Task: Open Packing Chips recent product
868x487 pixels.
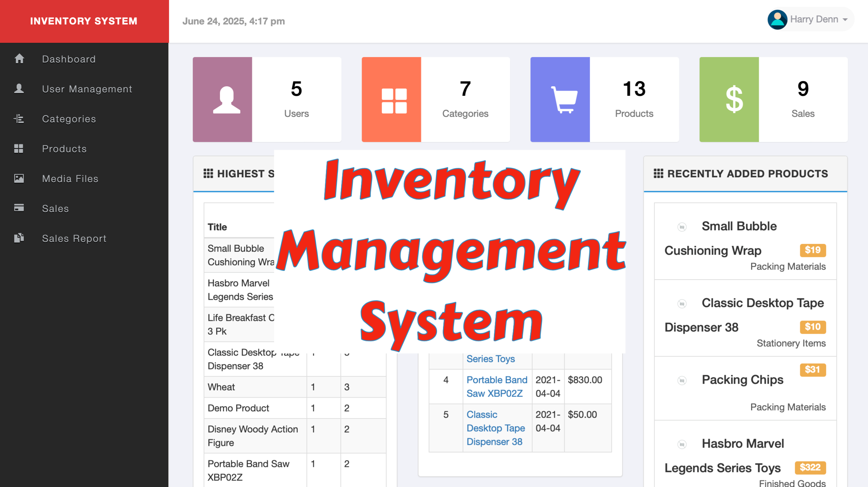Action: point(745,388)
